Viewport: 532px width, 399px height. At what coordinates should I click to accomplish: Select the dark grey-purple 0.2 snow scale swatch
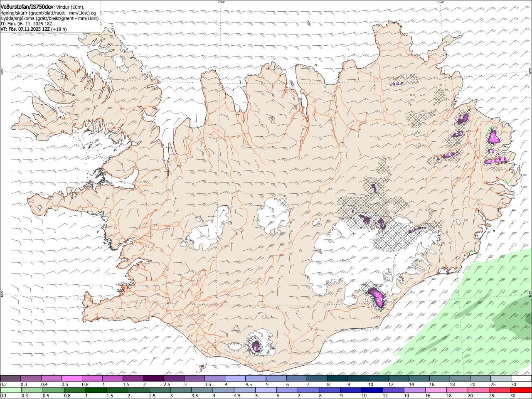[11, 378]
